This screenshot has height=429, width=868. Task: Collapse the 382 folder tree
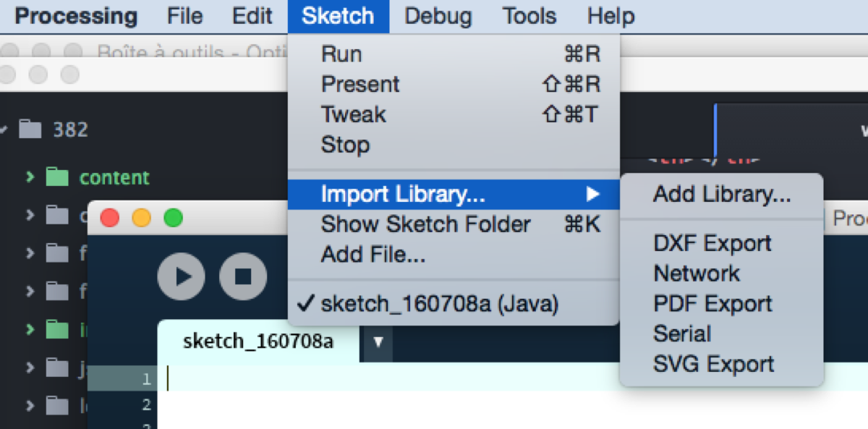pyautogui.click(x=4, y=129)
